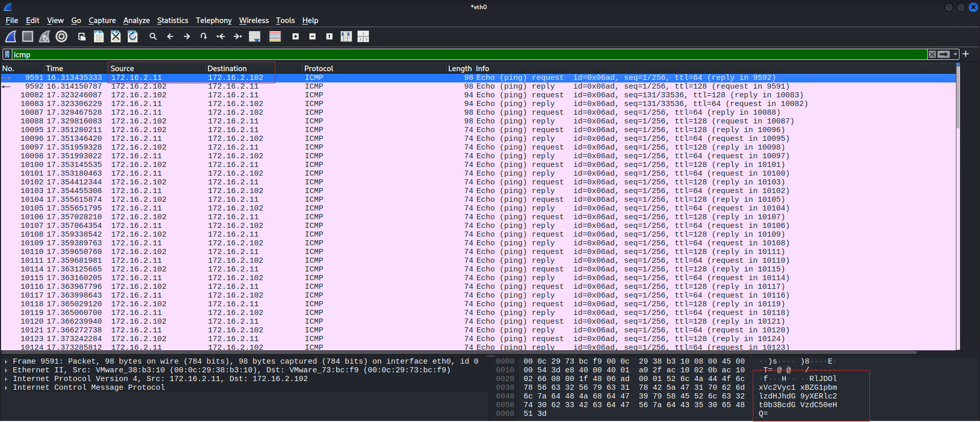Image resolution: width=980 pixels, height=422 pixels.
Task: Open capture options gear
Action: tap(61, 36)
